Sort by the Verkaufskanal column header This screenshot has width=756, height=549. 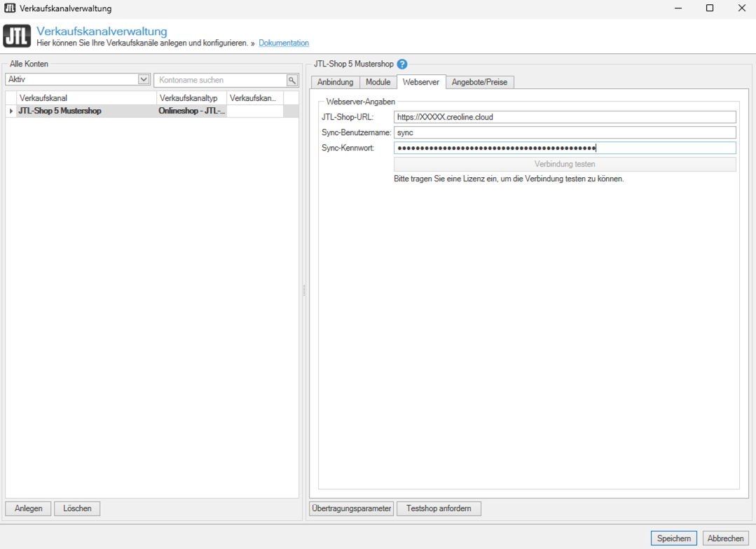click(87, 98)
